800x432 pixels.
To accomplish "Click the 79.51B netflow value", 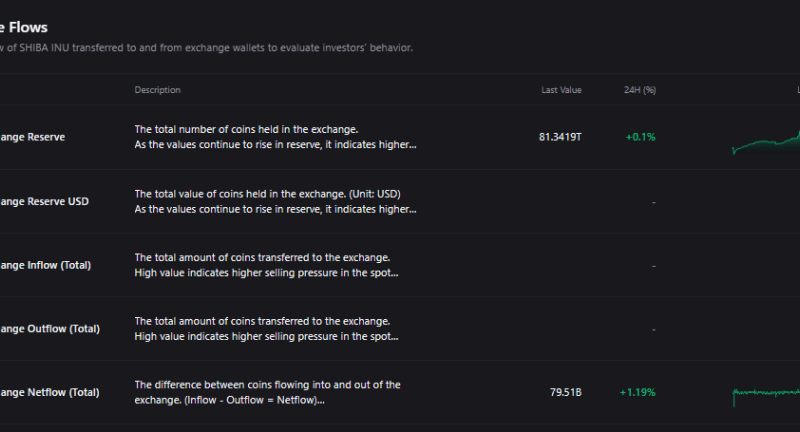I will pos(564,392).
